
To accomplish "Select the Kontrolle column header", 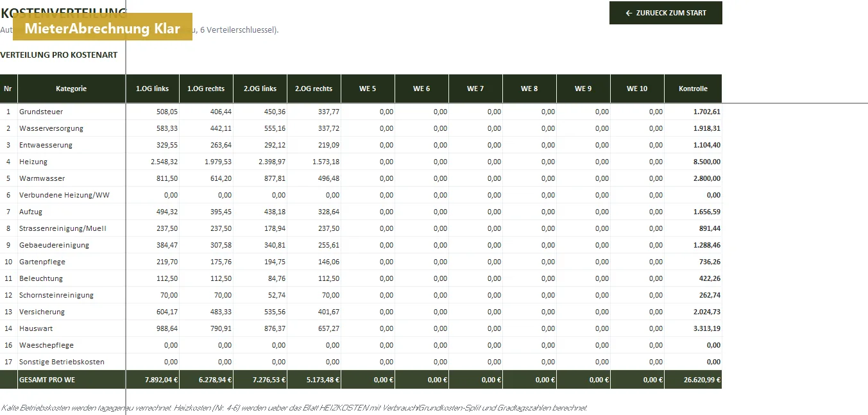I will [x=693, y=89].
